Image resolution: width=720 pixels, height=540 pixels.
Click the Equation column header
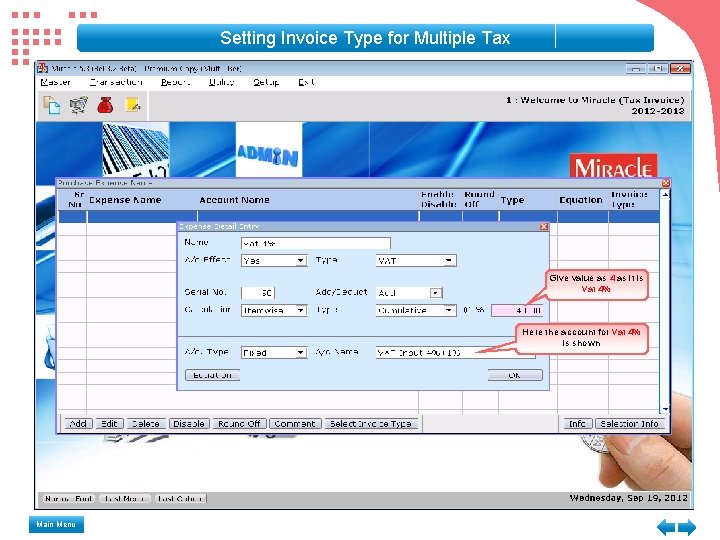(581, 200)
